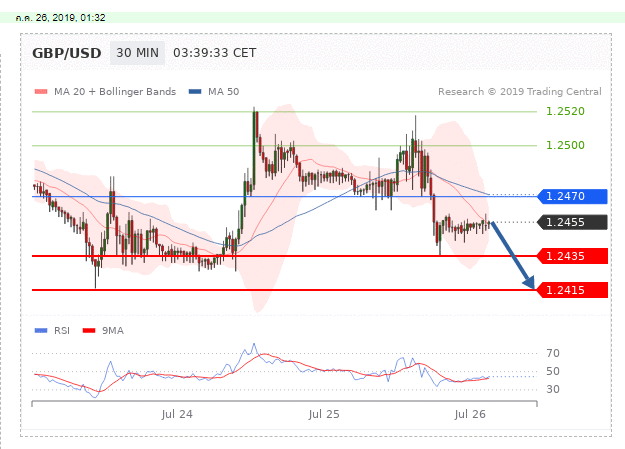625x449 pixels.
Task: Click the RSI 50 axis value
Action: pos(553,372)
